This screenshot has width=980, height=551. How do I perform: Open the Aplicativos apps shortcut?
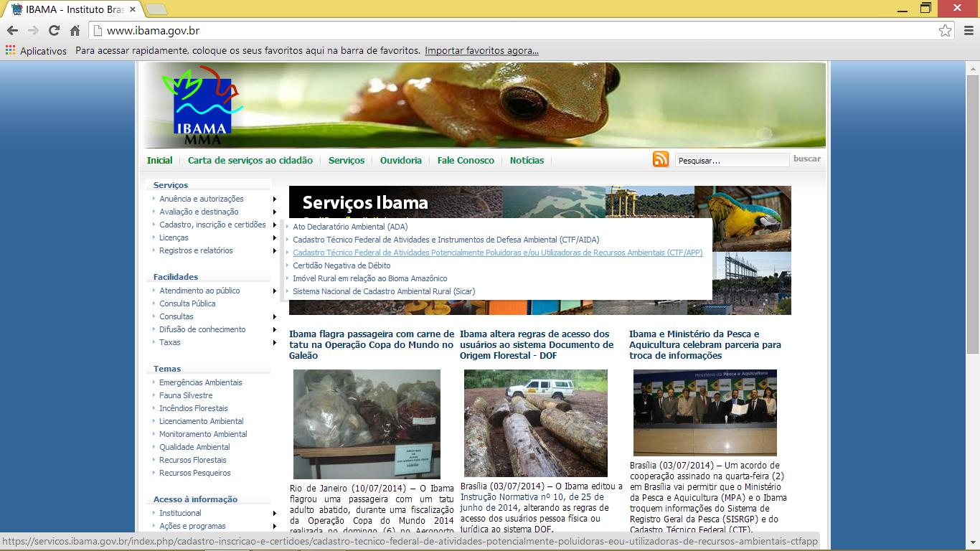pos(36,51)
